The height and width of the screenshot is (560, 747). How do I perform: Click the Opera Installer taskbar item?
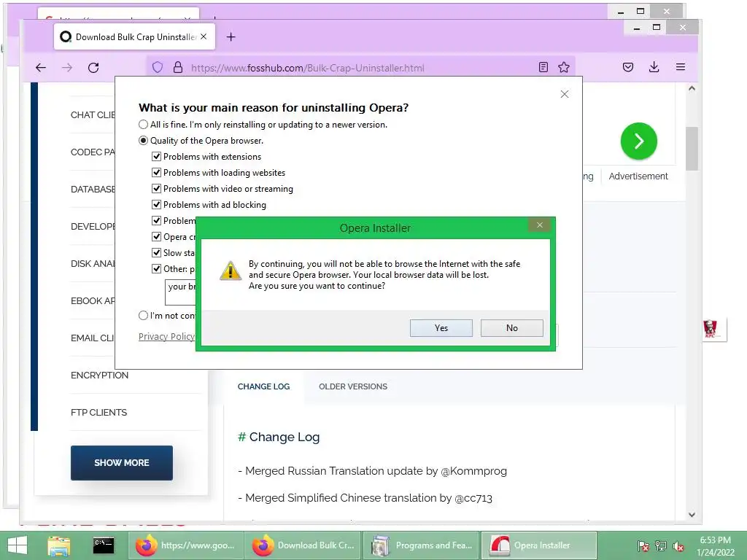tap(539, 545)
